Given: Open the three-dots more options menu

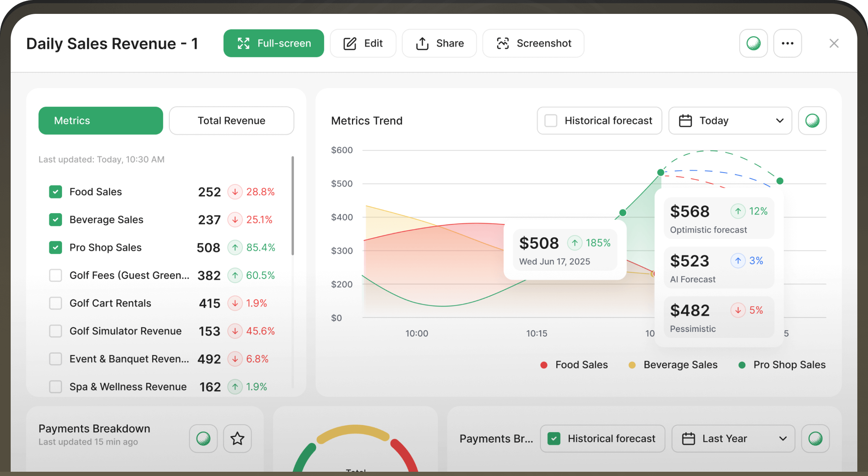Looking at the screenshot, I should click(x=787, y=43).
